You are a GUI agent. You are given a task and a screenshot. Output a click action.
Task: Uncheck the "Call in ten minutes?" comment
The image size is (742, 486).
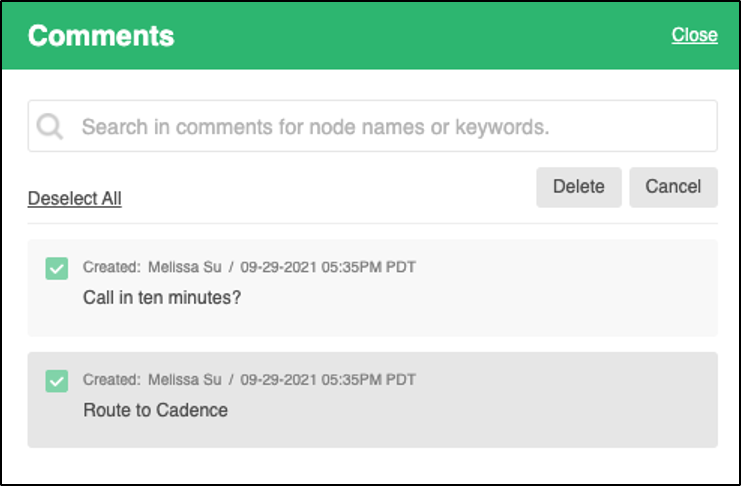coord(57,268)
